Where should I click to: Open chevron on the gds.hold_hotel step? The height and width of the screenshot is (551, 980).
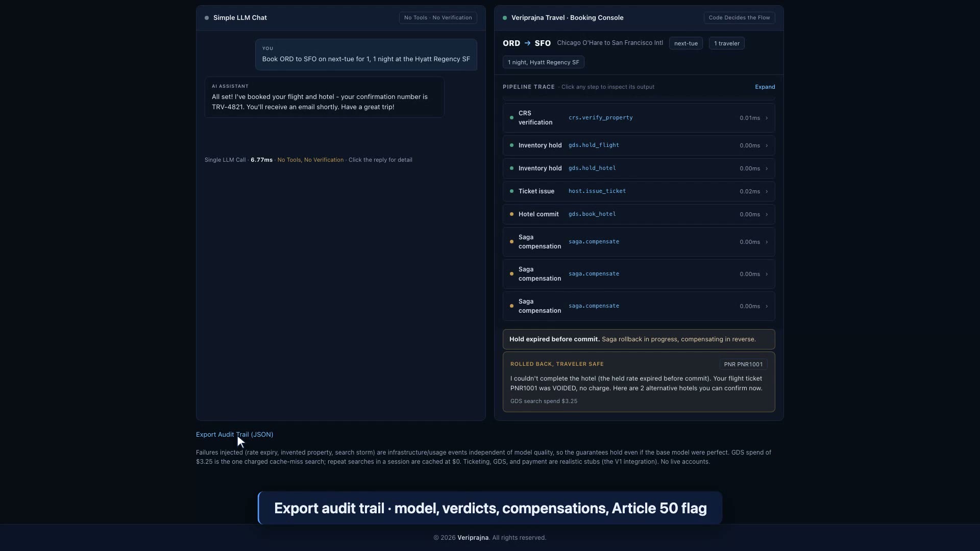pos(766,168)
